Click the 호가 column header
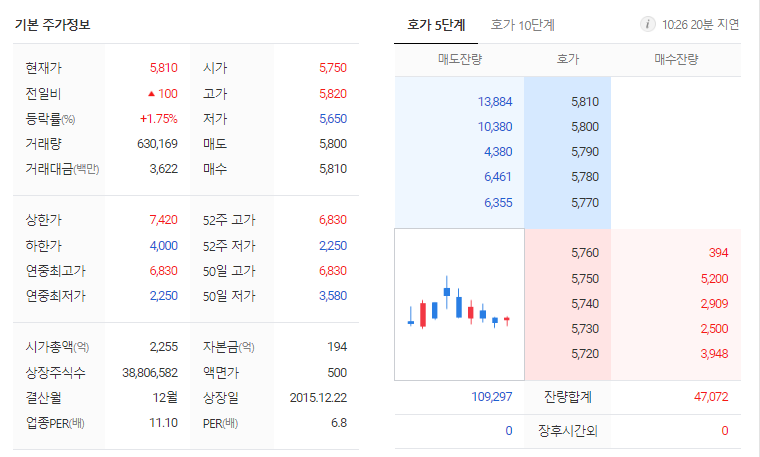Viewport: 760px width, 457px height. coord(568,59)
